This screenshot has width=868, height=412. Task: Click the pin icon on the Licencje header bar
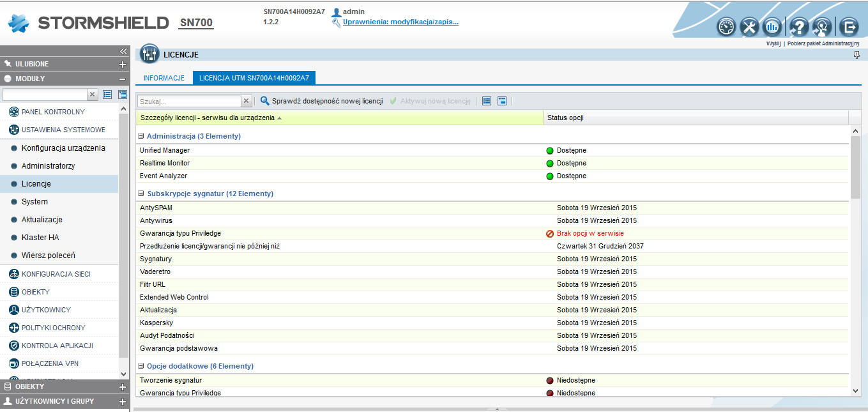(857, 55)
